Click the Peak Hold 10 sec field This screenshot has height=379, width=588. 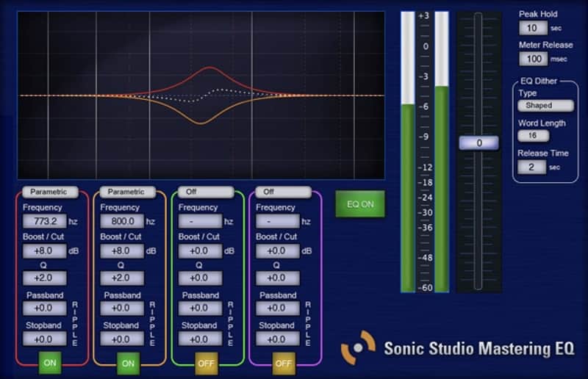[x=534, y=28]
